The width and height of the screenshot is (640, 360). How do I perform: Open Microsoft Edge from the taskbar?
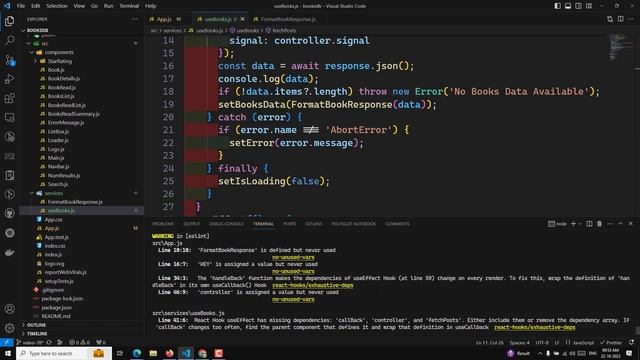(x=137, y=353)
